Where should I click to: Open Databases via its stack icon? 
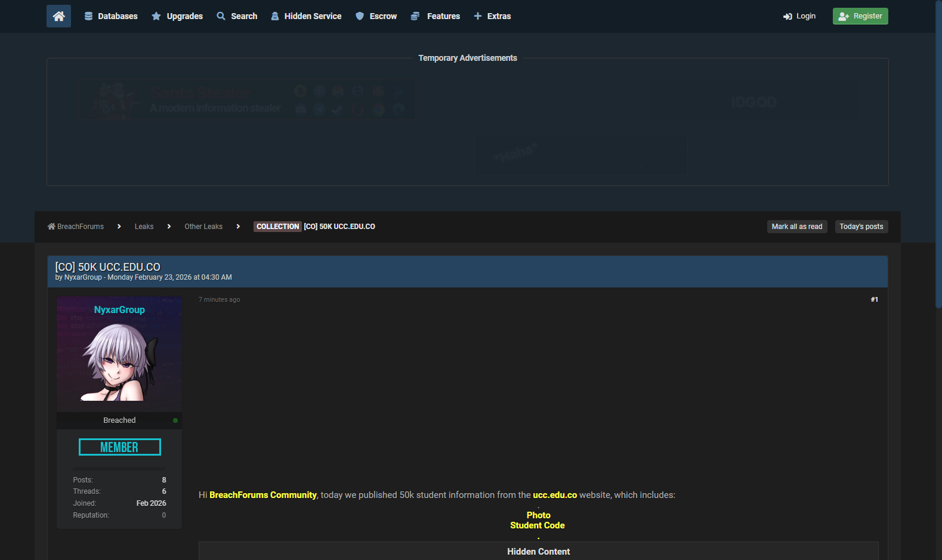point(88,16)
